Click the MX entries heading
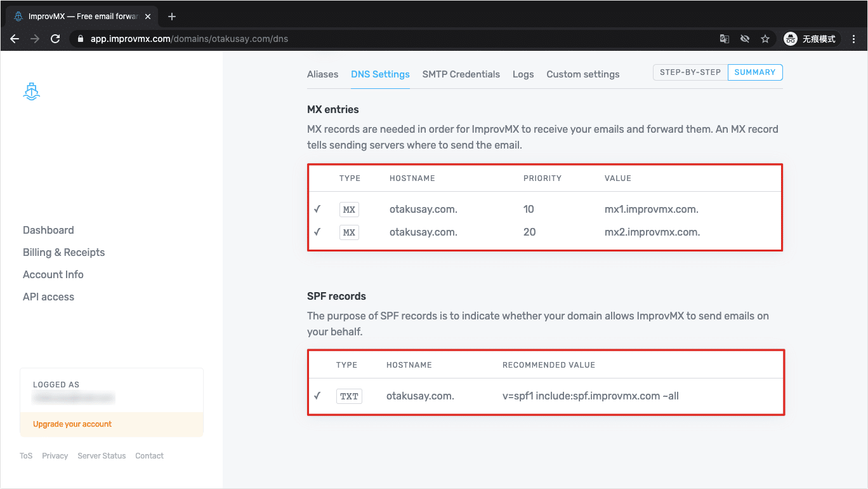 [x=333, y=109]
